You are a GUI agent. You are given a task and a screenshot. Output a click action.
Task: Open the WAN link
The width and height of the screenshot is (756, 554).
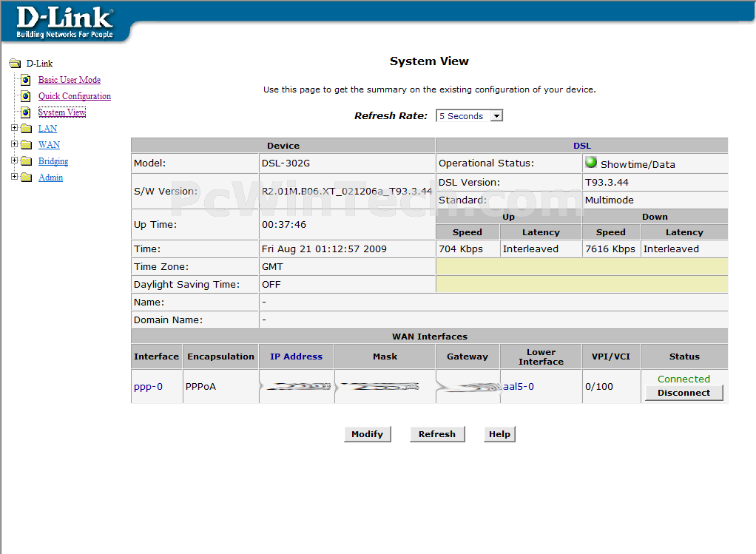(x=49, y=145)
